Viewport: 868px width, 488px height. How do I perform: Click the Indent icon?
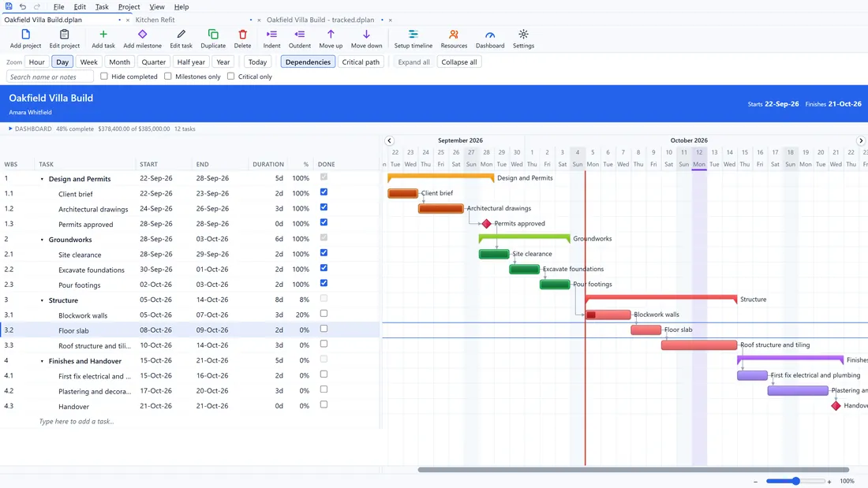tap(271, 35)
